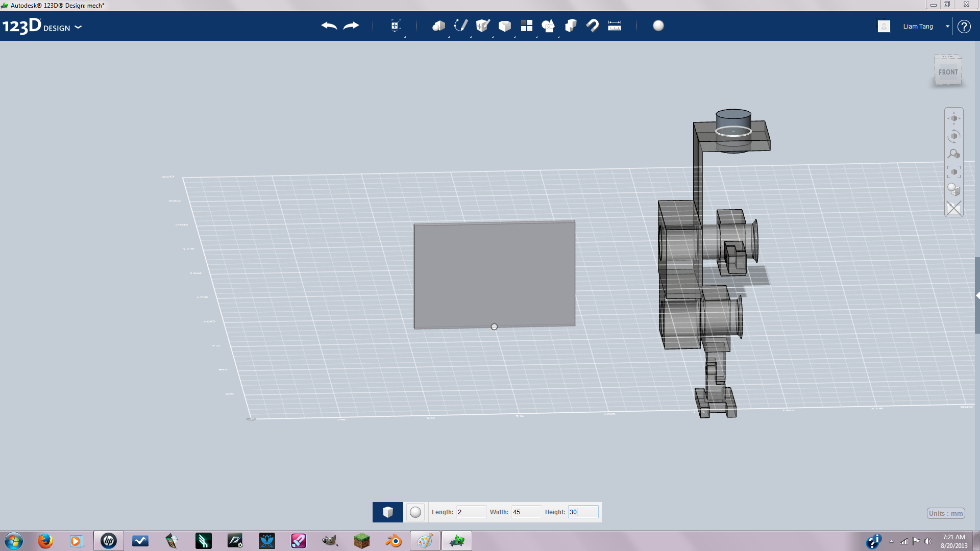
Task: Click the Width input field
Action: (x=526, y=512)
